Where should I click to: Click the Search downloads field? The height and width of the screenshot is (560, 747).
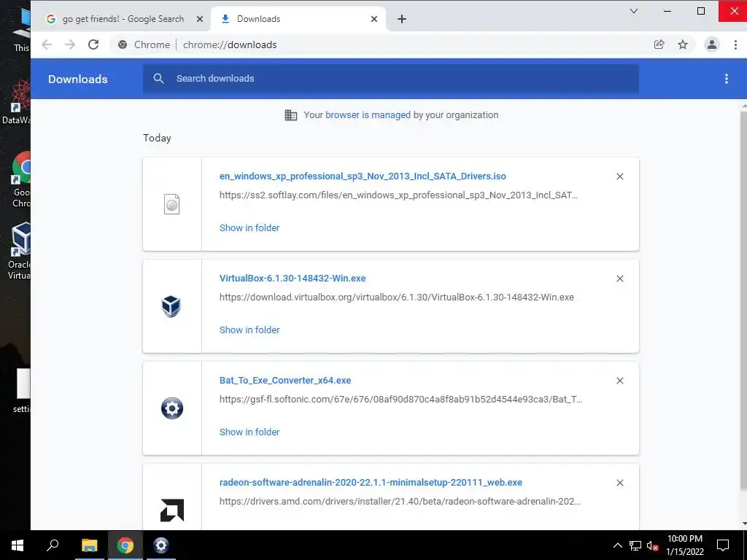391,79
